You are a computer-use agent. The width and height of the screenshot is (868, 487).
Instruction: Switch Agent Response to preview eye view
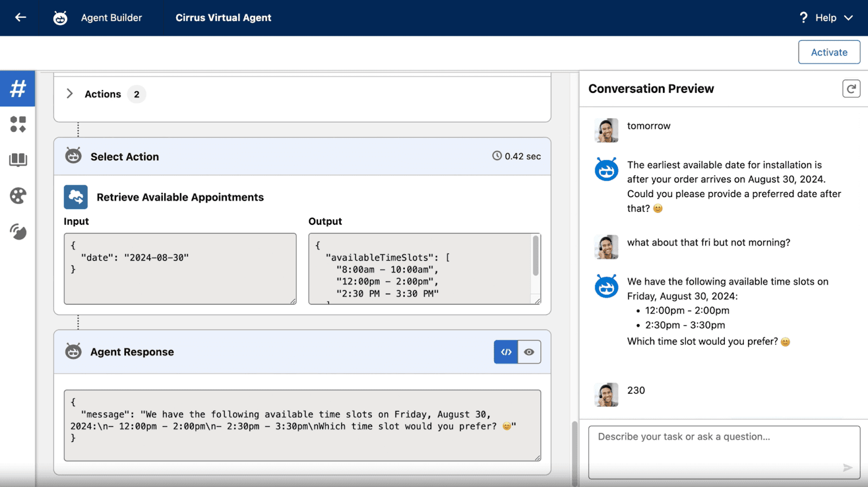tap(529, 352)
